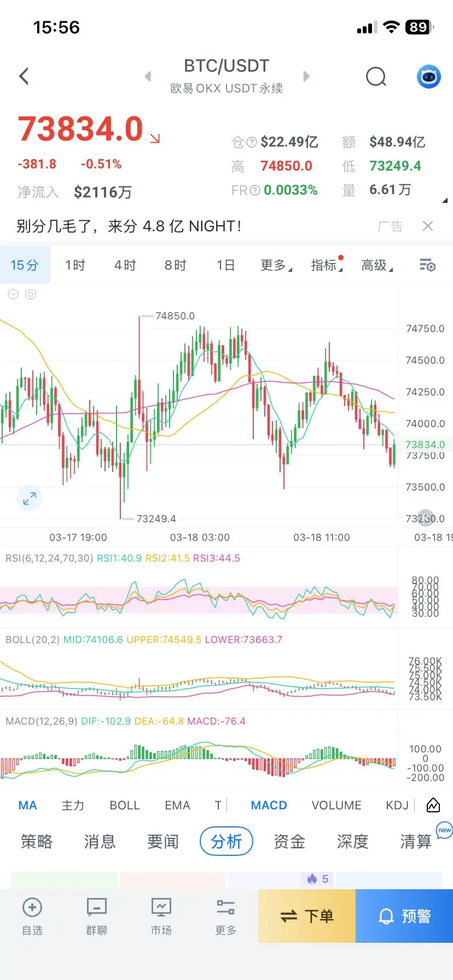Image resolution: width=453 pixels, height=980 pixels.
Task: Select the 分析 analysis tab
Action: point(226,841)
